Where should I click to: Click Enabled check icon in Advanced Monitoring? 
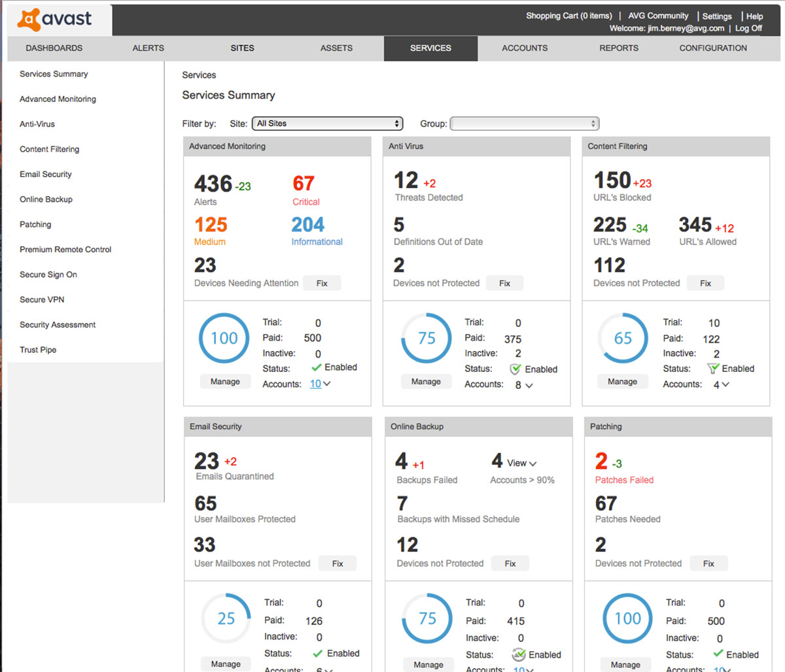click(x=317, y=367)
